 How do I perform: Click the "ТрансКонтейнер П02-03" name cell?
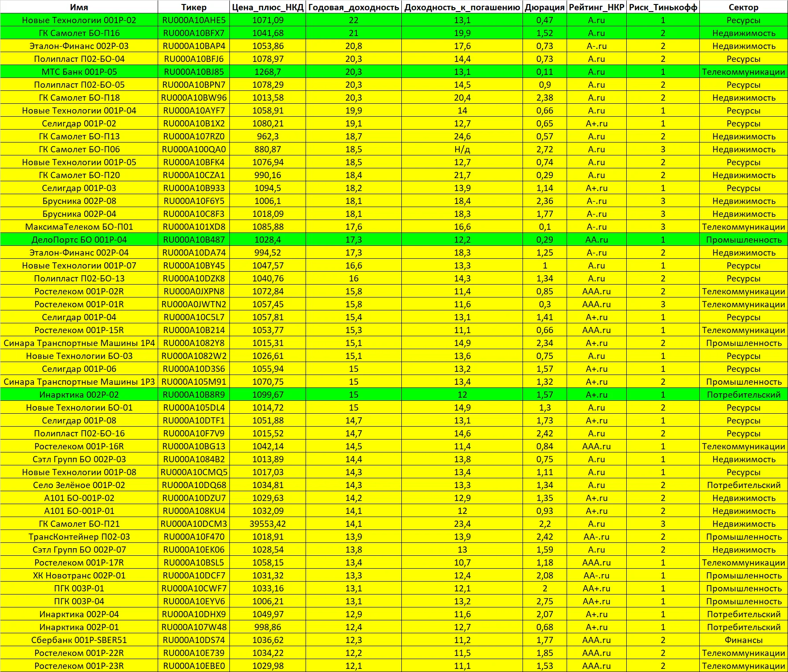(x=79, y=537)
